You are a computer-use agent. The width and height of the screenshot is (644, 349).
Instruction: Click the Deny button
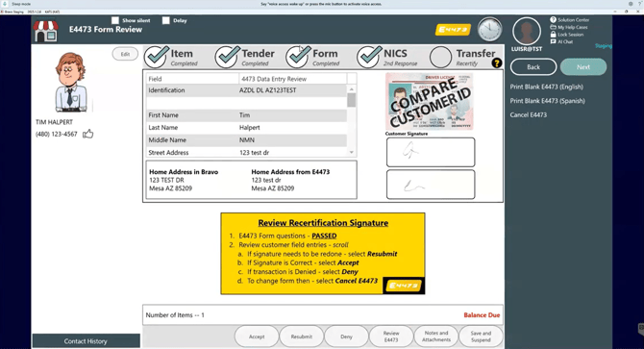pyautogui.click(x=346, y=337)
